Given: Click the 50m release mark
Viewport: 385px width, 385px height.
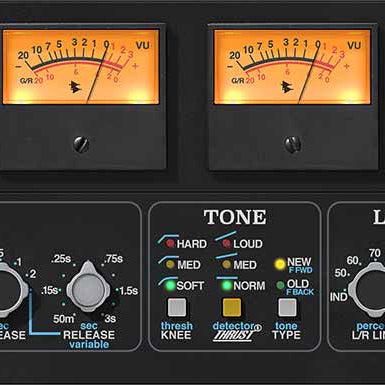Looking at the screenshot, I should point(63,319).
